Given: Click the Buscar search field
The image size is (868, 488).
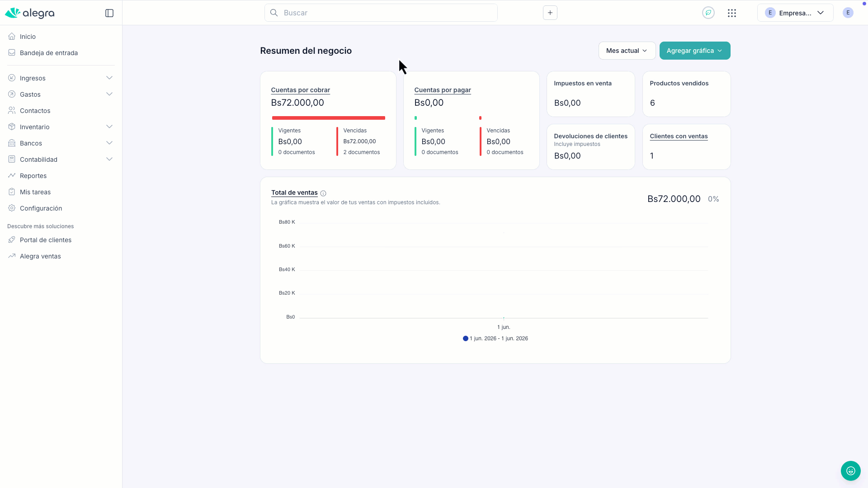Looking at the screenshot, I should coord(381,13).
